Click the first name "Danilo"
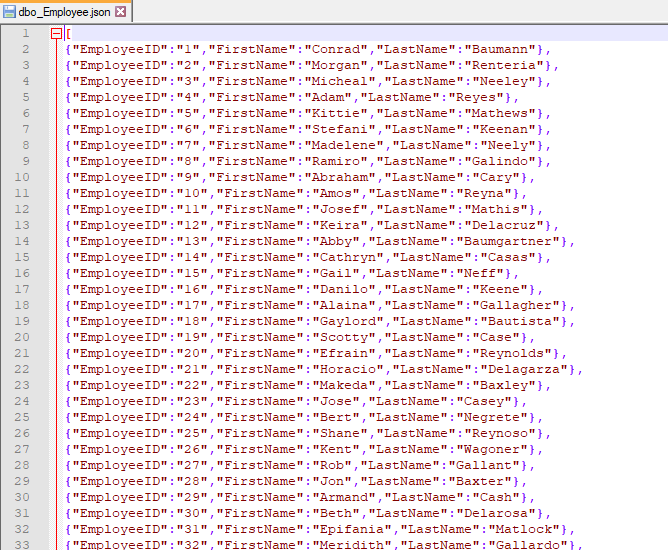The image size is (668, 550). coord(344,289)
